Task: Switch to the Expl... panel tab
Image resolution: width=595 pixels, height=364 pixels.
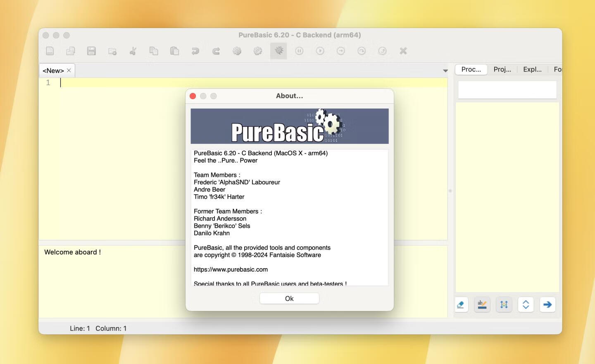Action: pyautogui.click(x=532, y=69)
